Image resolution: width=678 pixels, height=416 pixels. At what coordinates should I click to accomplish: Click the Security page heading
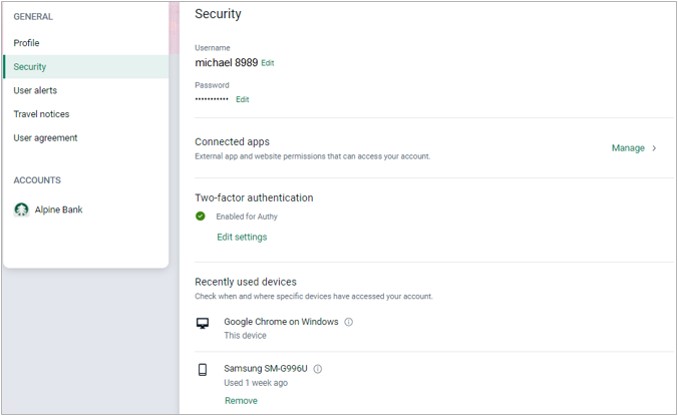218,14
